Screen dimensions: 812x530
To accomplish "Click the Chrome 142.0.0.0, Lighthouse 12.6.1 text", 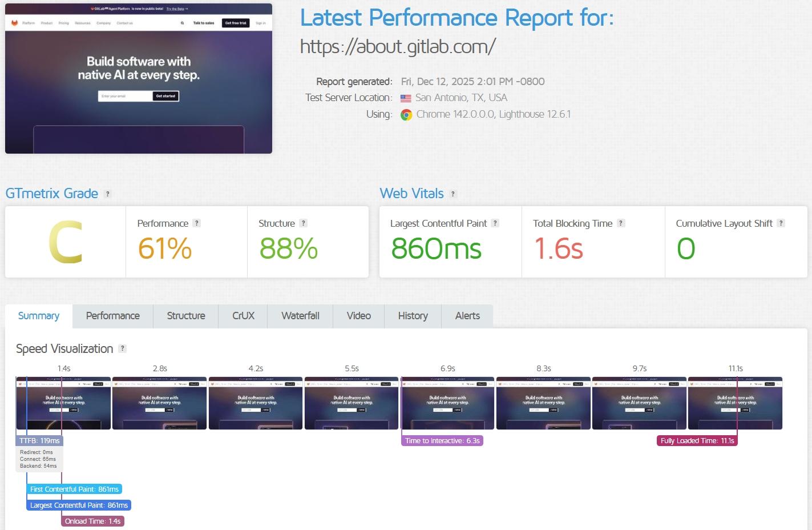I will pos(494,115).
